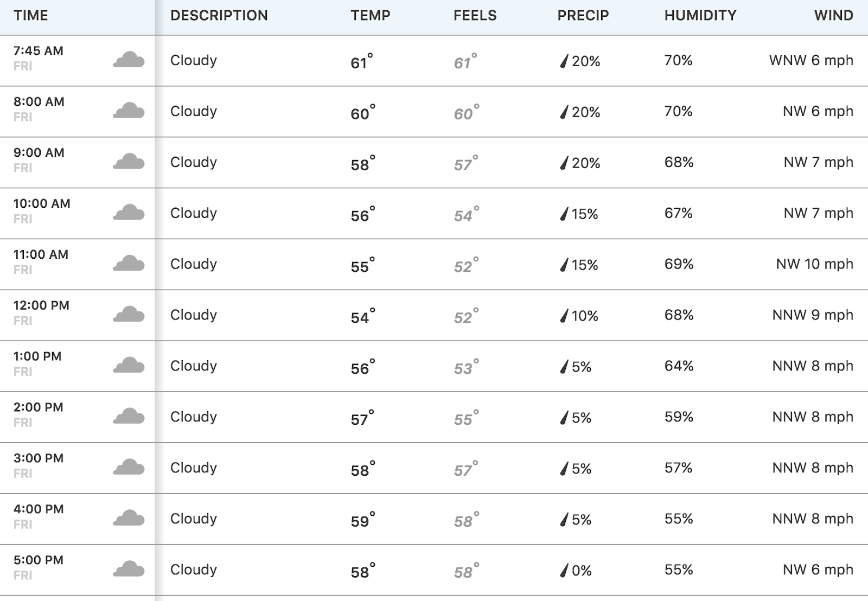Click the raindrop icon beside 0% precipitation
Image resolution: width=868 pixels, height=601 pixels.
pyautogui.click(x=564, y=571)
